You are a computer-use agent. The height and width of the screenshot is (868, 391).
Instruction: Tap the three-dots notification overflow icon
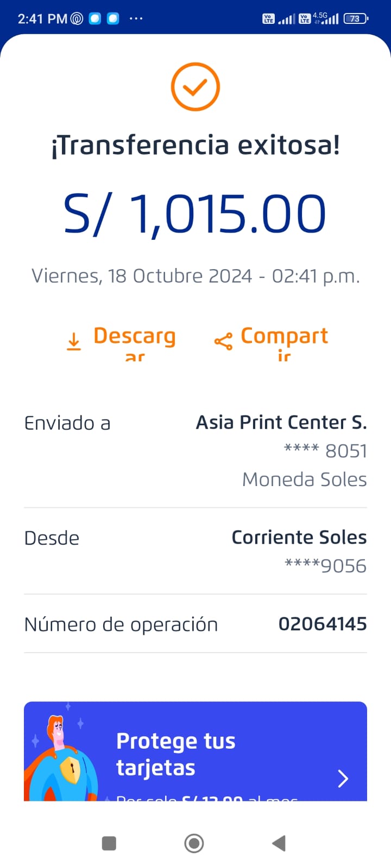coord(136,18)
